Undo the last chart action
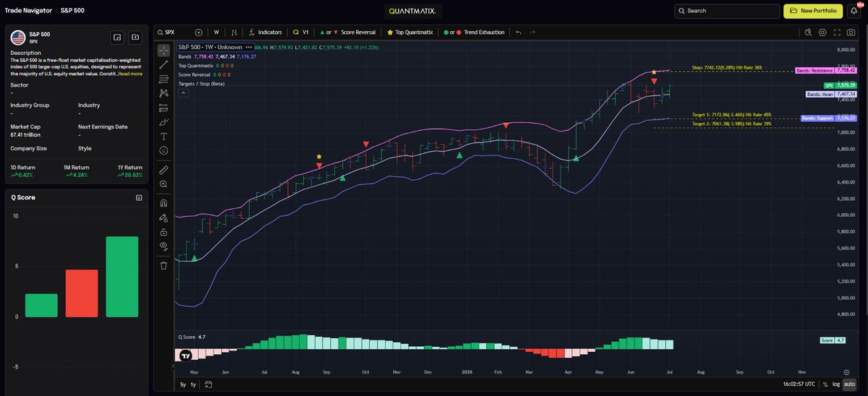 click(x=518, y=33)
